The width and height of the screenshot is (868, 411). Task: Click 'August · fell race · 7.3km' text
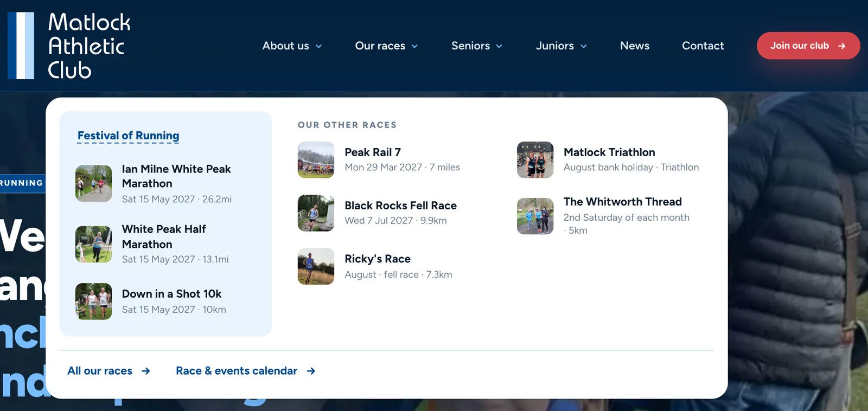pos(398,274)
